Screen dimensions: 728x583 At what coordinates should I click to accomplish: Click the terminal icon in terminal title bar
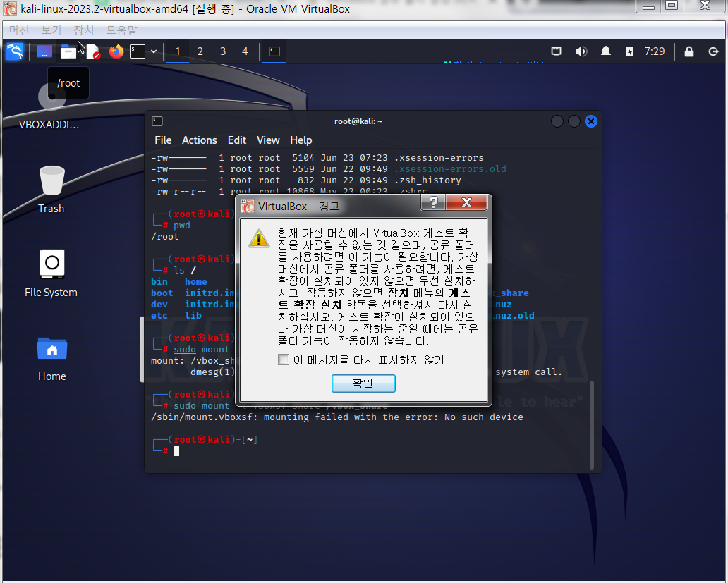157,121
